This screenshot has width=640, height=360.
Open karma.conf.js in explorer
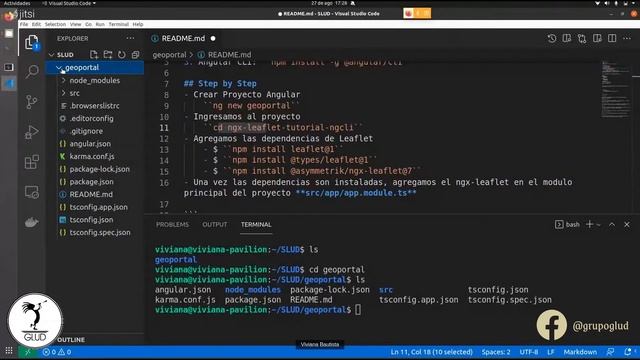click(x=92, y=156)
